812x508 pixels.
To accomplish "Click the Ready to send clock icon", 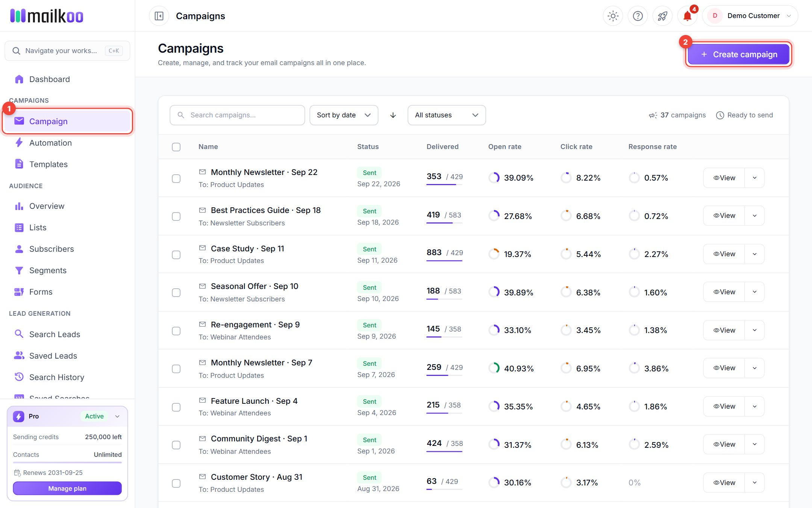I will (x=720, y=115).
